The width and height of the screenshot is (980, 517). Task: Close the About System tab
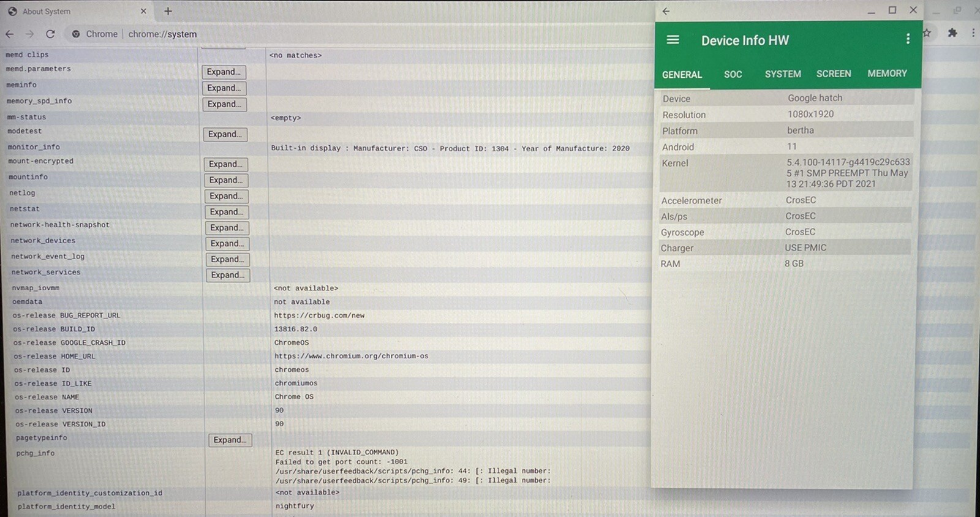click(x=143, y=11)
